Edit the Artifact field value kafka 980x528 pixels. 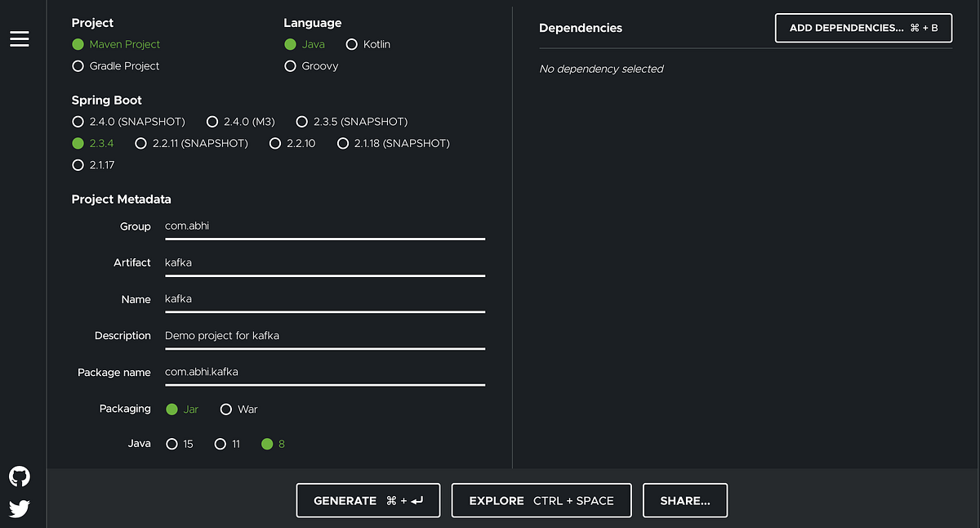(324, 262)
